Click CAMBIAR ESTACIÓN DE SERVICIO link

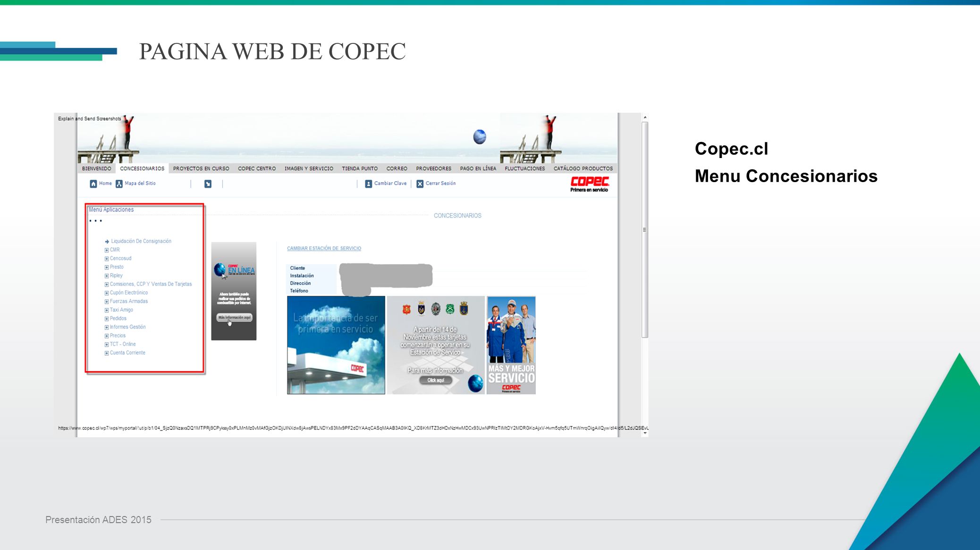pyautogui.click(x=324, y=249)
